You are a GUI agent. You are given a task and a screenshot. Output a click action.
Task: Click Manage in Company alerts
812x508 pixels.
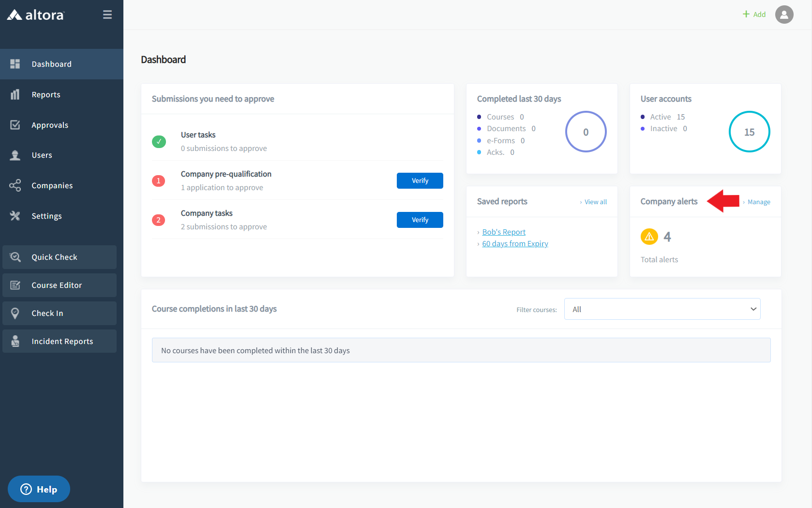point(758,202)
